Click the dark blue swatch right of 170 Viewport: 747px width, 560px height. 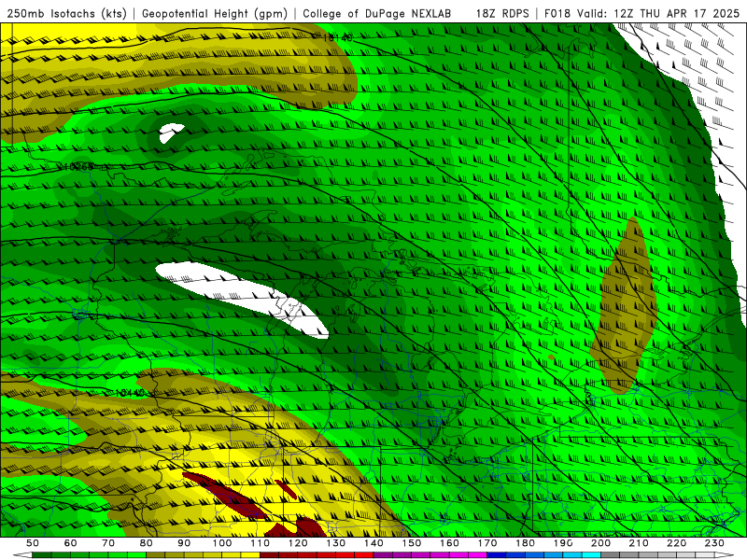click(x=497, y=555)
